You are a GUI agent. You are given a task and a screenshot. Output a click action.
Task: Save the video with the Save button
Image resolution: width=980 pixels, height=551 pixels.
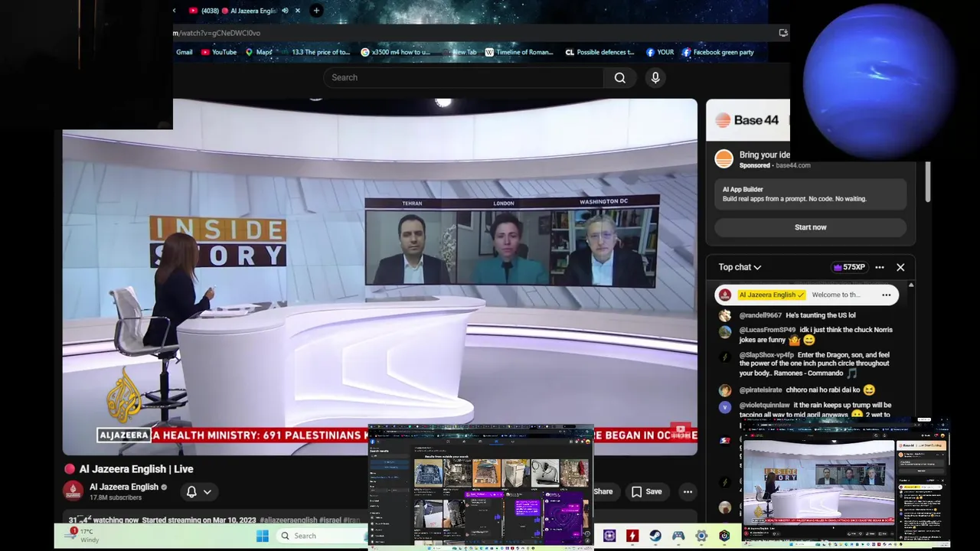[x=646, y=491]
